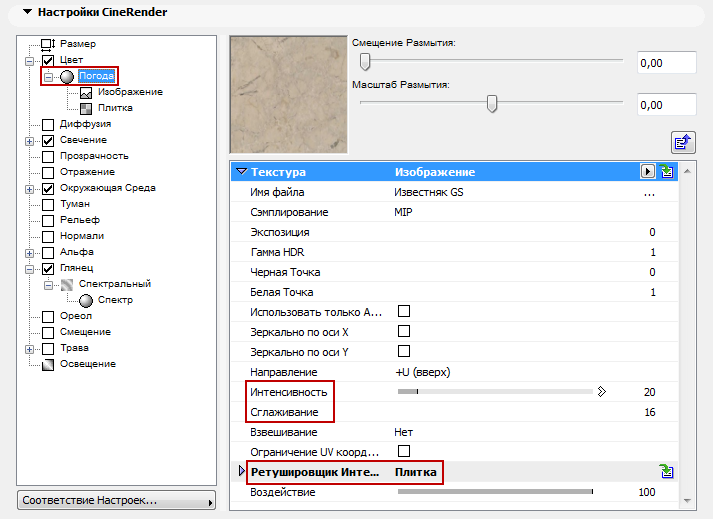This screenshot has width=713, height=519.
Task: Select Размер in the channel tree
Action: pyautogui.click(x=78, y=44)
